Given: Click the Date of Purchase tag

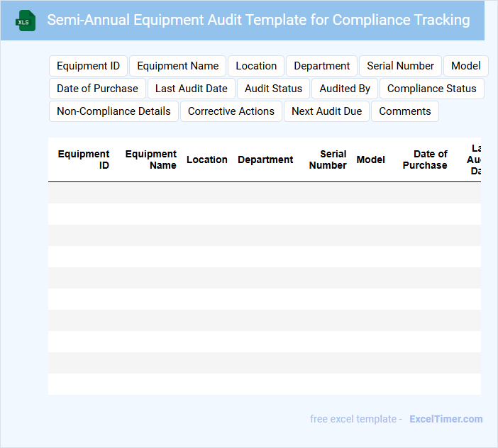Looking at the screenshot, I should (x=97, y=89).
